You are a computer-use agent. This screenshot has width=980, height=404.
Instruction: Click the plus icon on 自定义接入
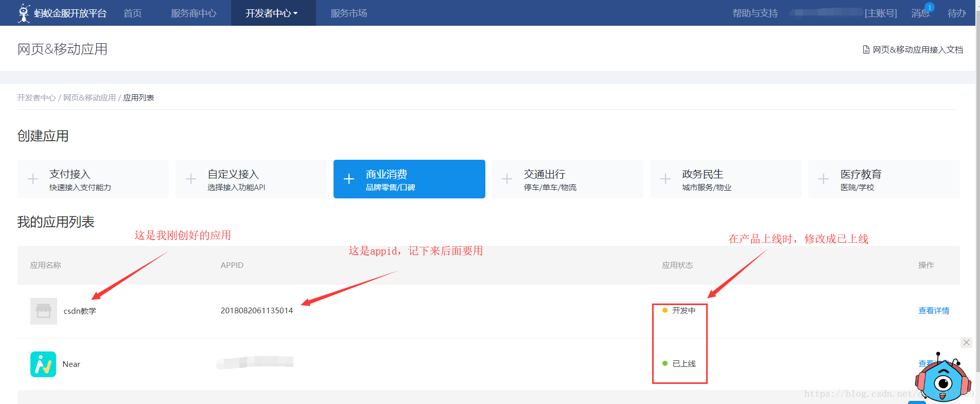[191, 179]
